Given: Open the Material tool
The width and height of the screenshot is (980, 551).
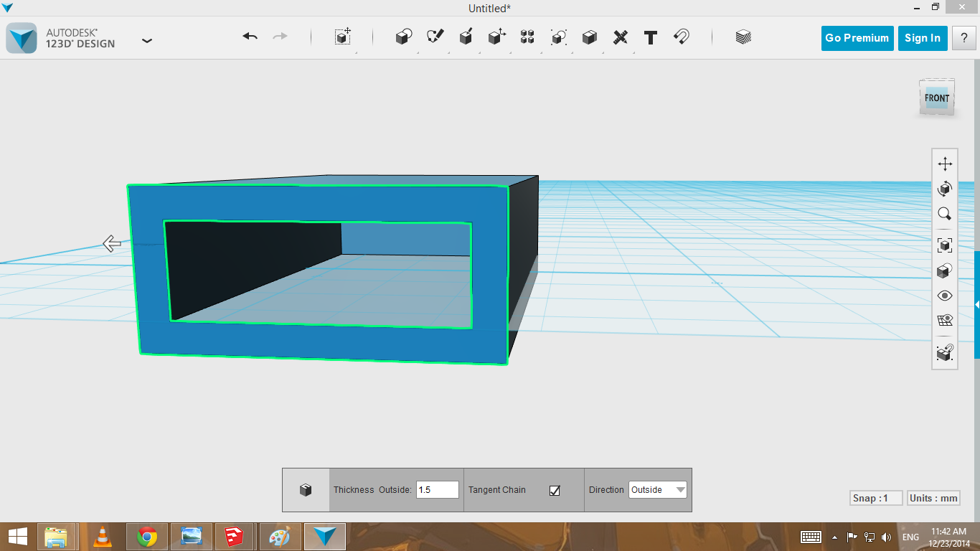Looking at the screenshot, I should 743,37.
